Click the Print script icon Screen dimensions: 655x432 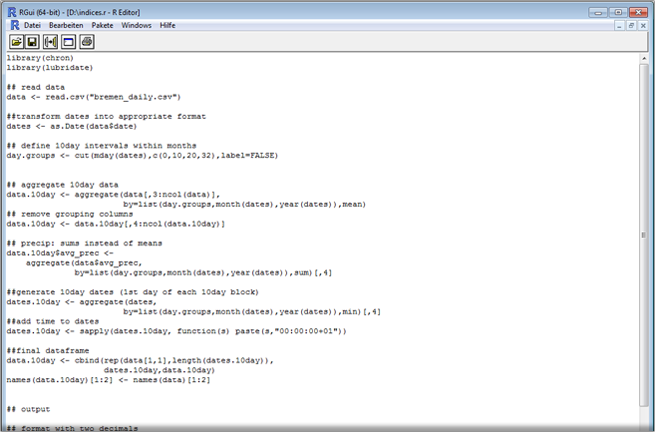click(87, 42)
